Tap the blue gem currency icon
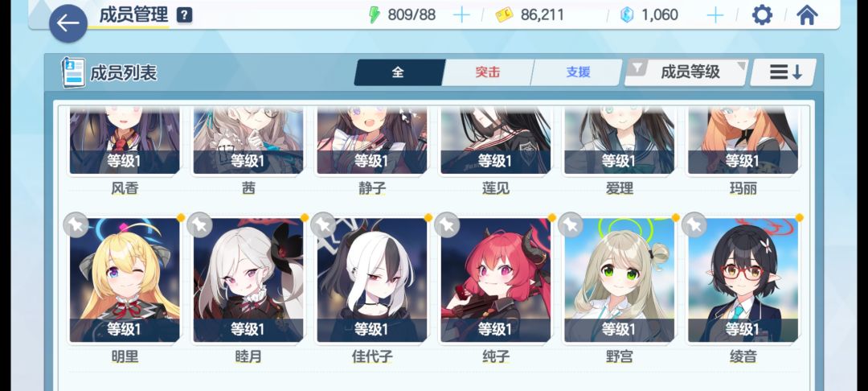 [x=627, y=15]
